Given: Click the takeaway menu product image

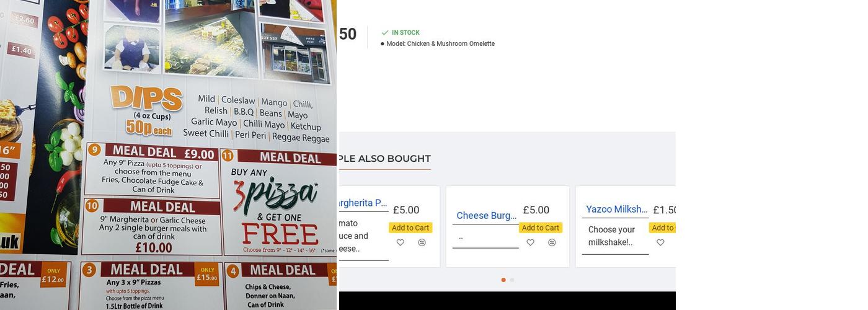Looking at the screenshot, I should point(168,155).
